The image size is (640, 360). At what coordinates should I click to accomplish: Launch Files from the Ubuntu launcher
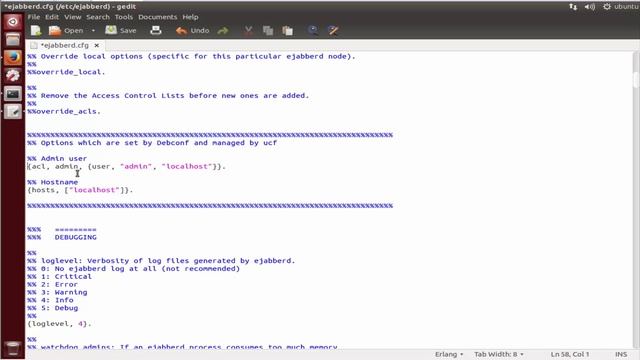[x=13, y=40]
